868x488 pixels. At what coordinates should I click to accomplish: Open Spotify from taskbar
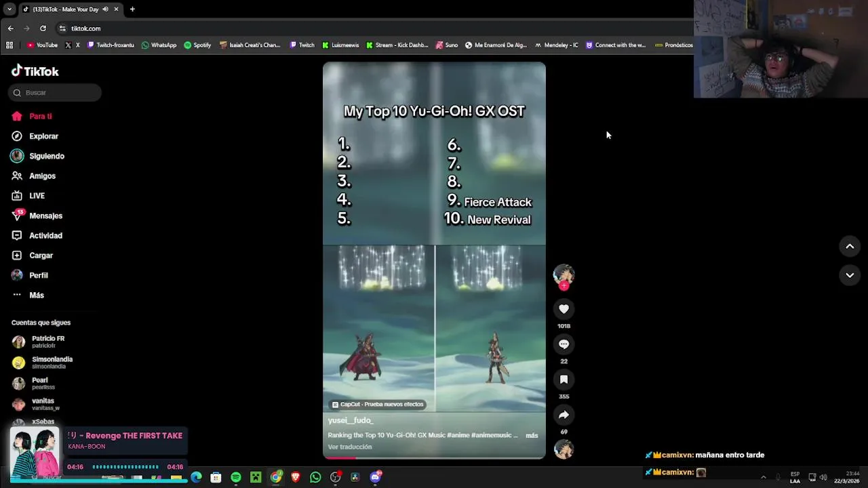(x=236, y=478)
